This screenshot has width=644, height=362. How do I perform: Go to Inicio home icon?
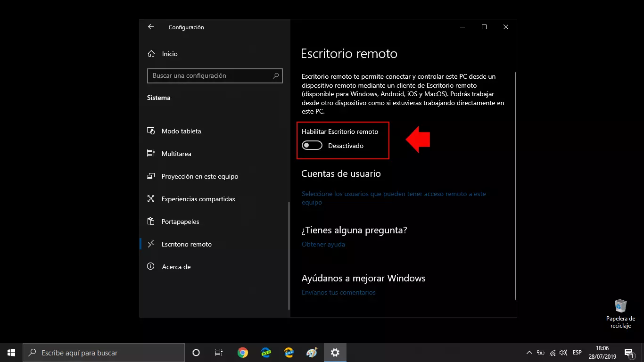pos(151,54)
